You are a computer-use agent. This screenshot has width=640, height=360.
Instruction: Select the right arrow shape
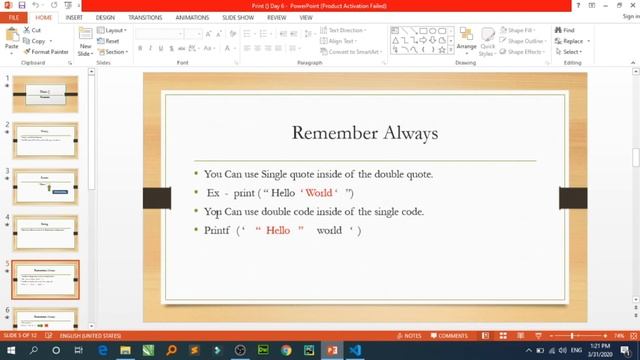coord(423,40)
